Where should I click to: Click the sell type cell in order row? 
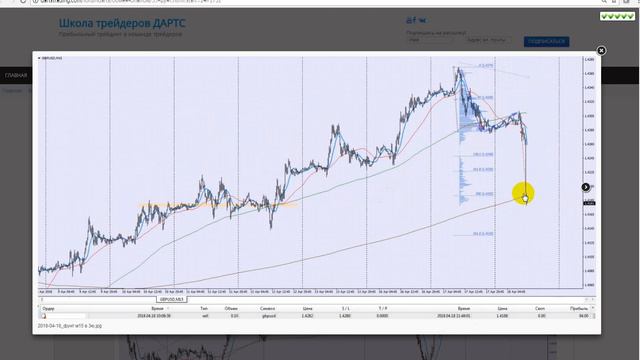coord(204,316)
